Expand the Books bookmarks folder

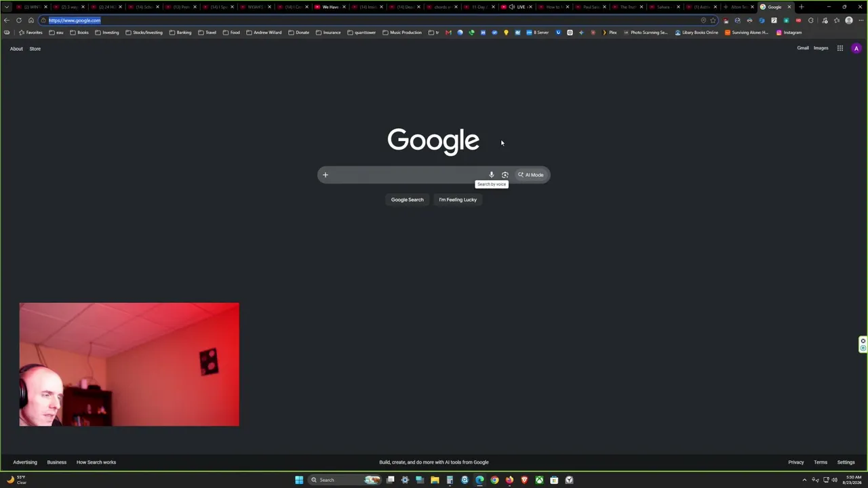(x=79, y=33)
